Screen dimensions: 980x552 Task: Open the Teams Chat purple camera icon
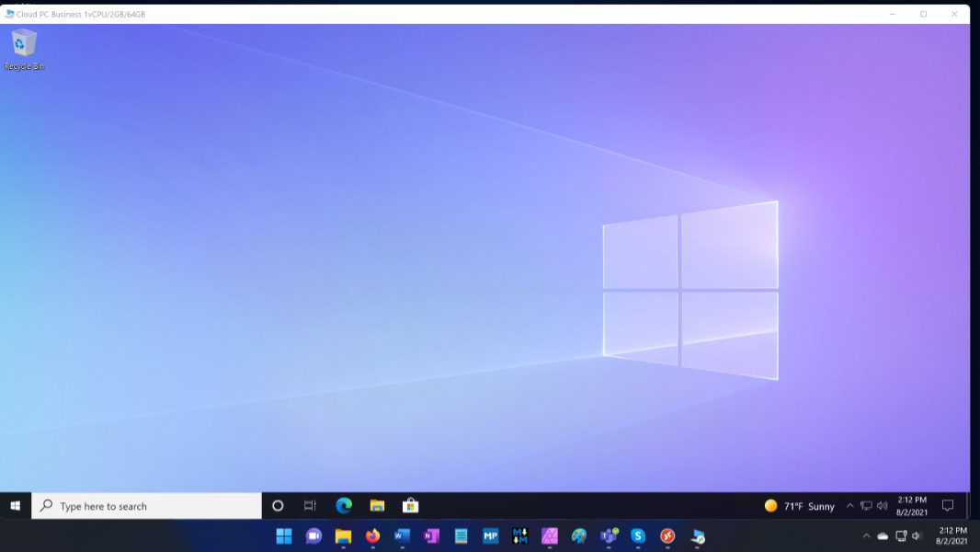coord(313,535)
